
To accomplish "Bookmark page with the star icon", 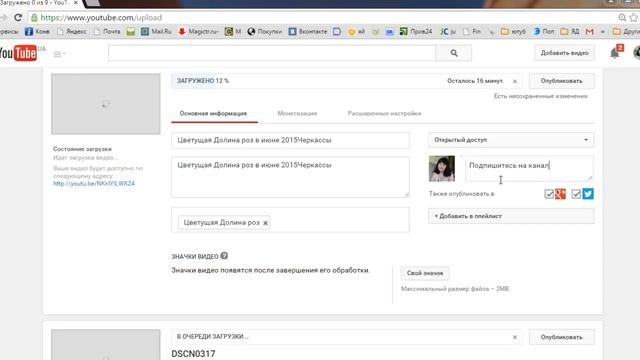I will tap(634, 18).
